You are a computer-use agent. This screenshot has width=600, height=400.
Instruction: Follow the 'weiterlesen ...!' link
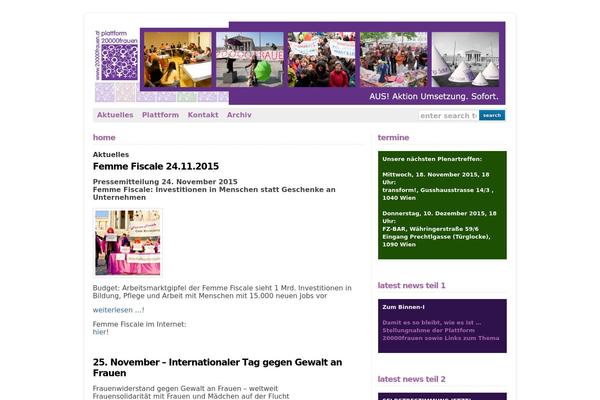point(118,310)
